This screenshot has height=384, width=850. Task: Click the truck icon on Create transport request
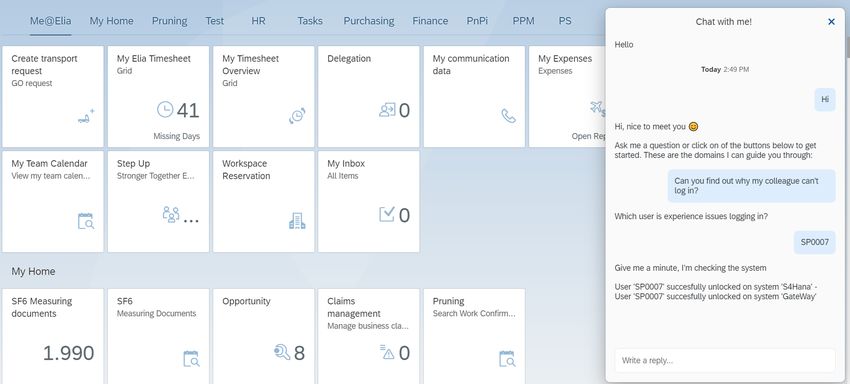(86, 116)
